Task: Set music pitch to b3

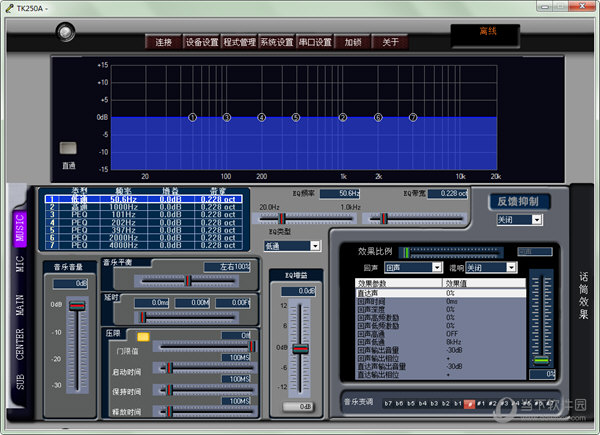Action: [434, 404]
